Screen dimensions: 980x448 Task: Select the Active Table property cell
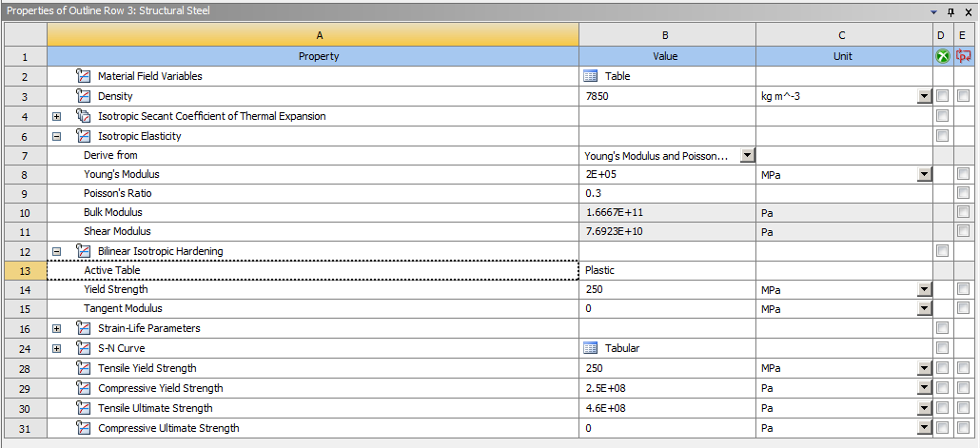click(313, 270)
